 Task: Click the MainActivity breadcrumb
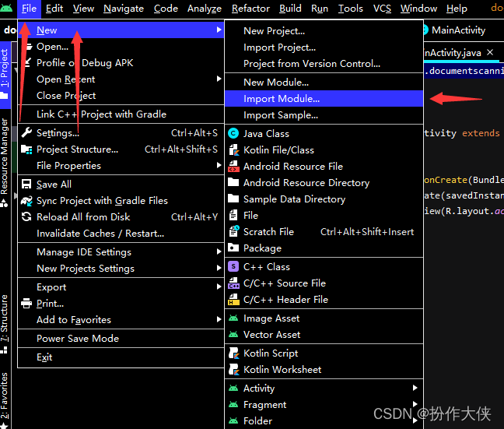point(457,30)
